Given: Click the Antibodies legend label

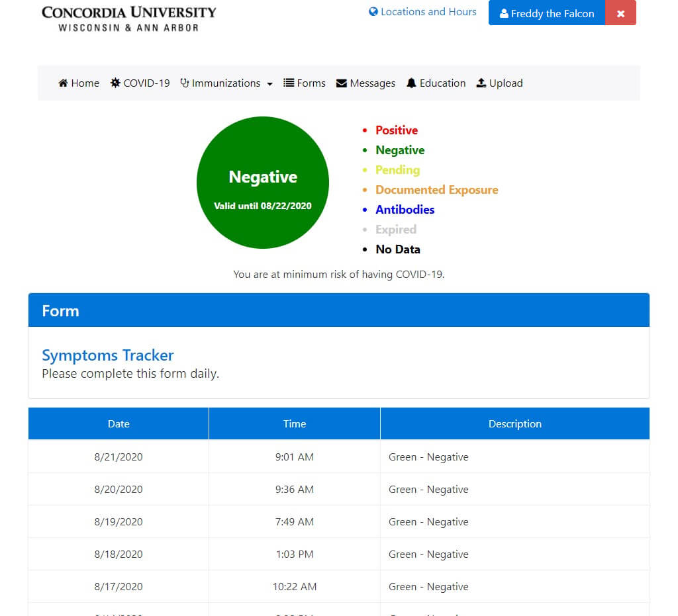Looking at the screenshot, I should [405, 210].
